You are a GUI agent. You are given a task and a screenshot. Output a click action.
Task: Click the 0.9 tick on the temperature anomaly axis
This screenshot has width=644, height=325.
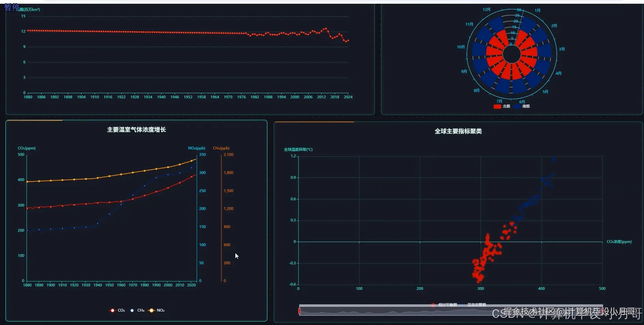[293, 178]
